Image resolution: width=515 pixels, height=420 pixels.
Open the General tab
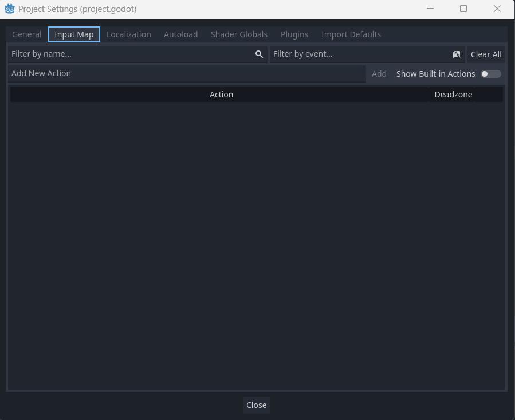(26, 34)
